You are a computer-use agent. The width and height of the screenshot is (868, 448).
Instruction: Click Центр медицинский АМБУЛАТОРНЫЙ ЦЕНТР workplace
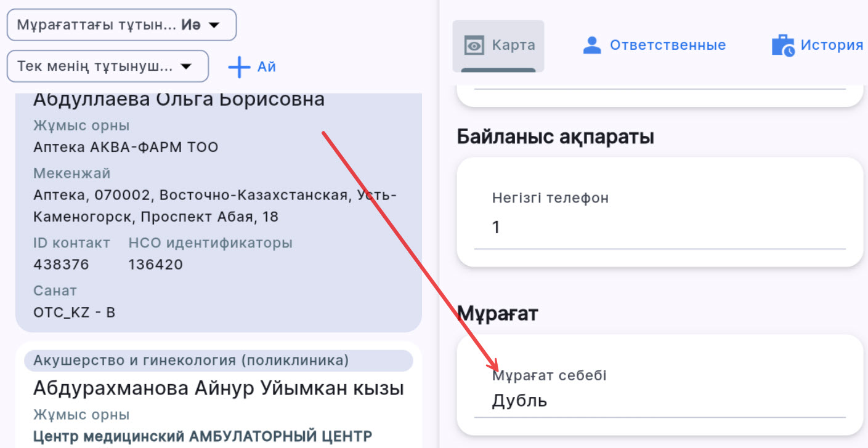point(202,437)
